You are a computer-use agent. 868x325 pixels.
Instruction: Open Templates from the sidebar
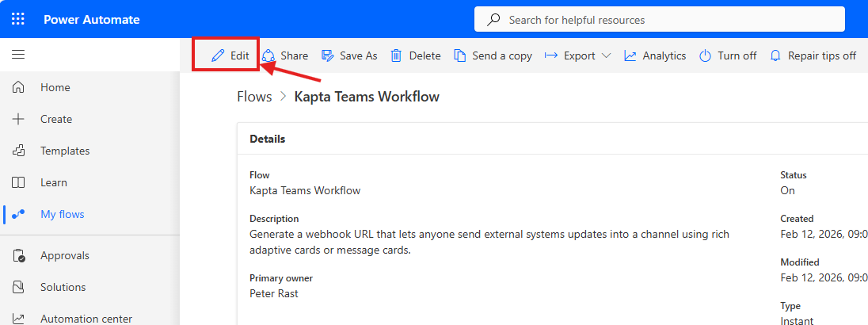pos(64,151)
